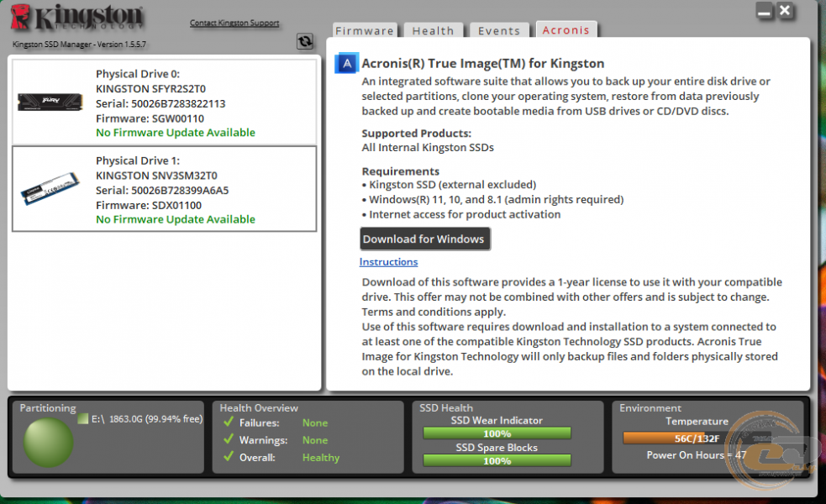826x504 pixels.
Task: Click the Kingston FURY drive image
Action: [x=50, y=102]
